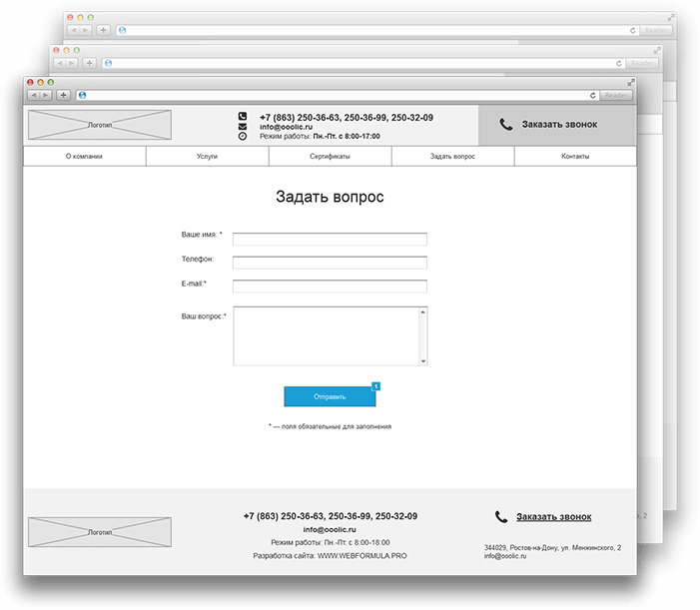The width and height of the screenshot is (700, 610).
Task: Click the back arrow in rearmost browser window
Action: tap(74, 30)
